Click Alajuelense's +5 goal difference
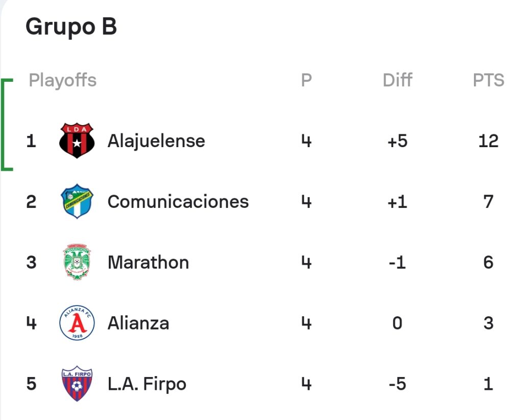 397,141
